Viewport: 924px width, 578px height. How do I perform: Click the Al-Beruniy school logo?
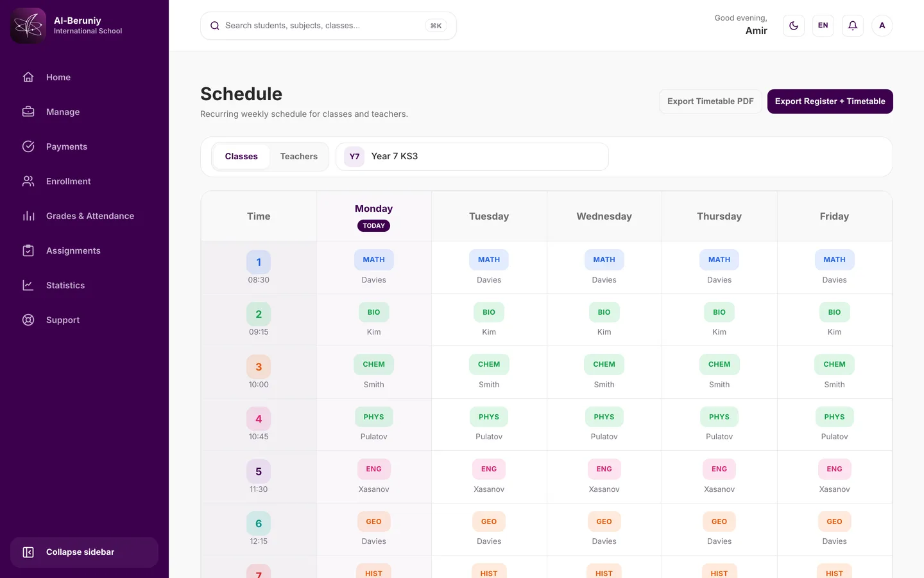point(28,26)
